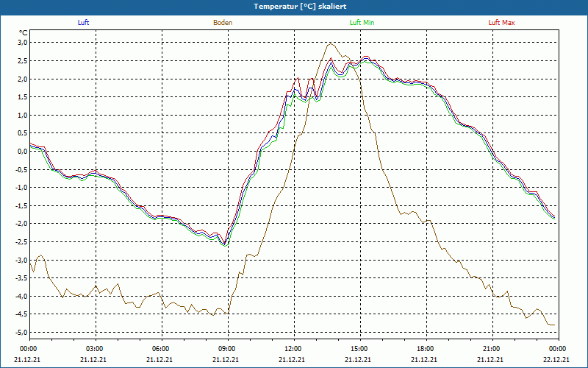This screenshot has width=588, height=368.
Task: Select the brown 'Boden' legend label
Action: pyautogui.click(x=223, y=23)
